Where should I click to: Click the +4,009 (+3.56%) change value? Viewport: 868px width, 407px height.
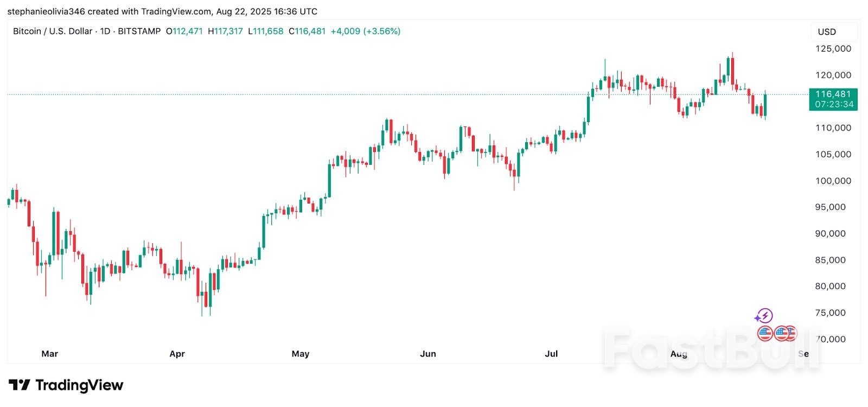[366, 31]
